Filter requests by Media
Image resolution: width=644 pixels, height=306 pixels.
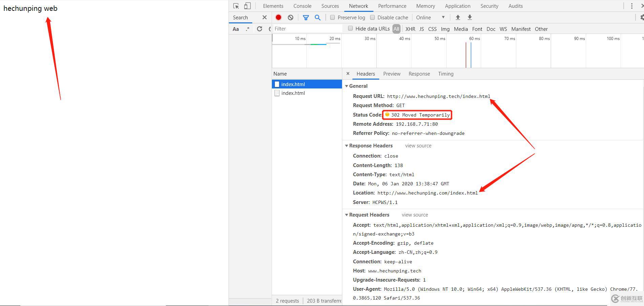[461, 29]
